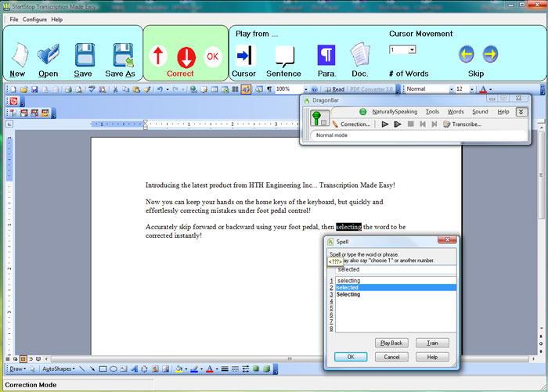The height and width of the screenshot is (392, 548).
Task: Open StartStop Help menu
Action: coord(57,20)
